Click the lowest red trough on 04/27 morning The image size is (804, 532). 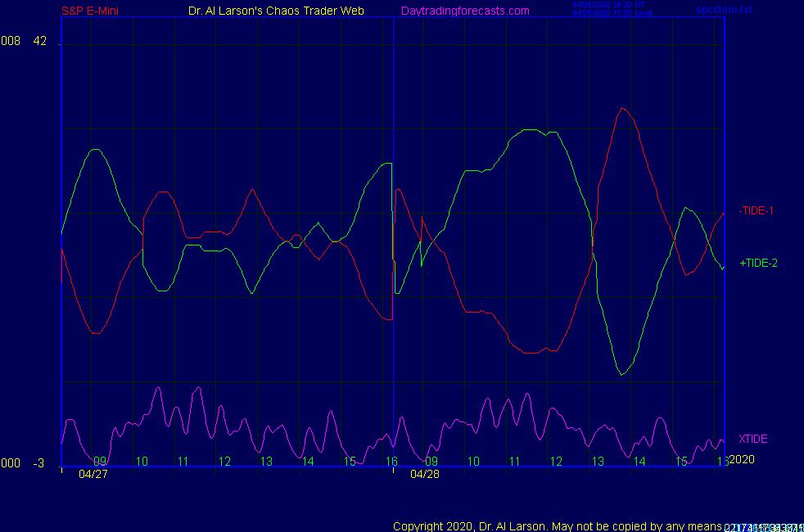pyautogui.click(x=97, y=333)
